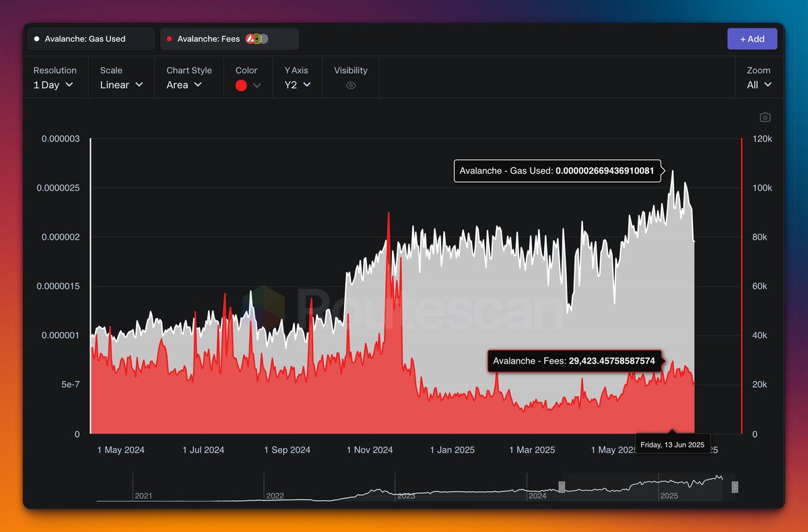Click the 2023 label in the navigator timeline
808x532 pixels.
tap(406, 496)
